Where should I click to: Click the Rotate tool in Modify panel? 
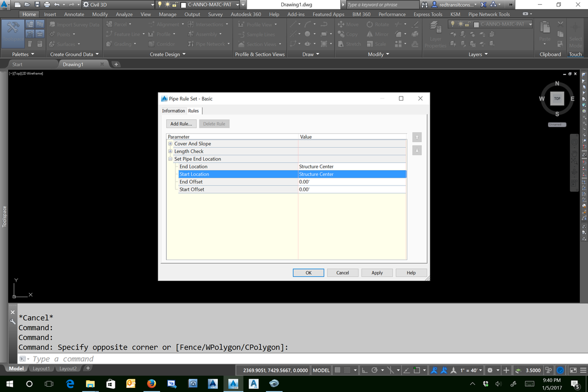click(x=378, y=24)
